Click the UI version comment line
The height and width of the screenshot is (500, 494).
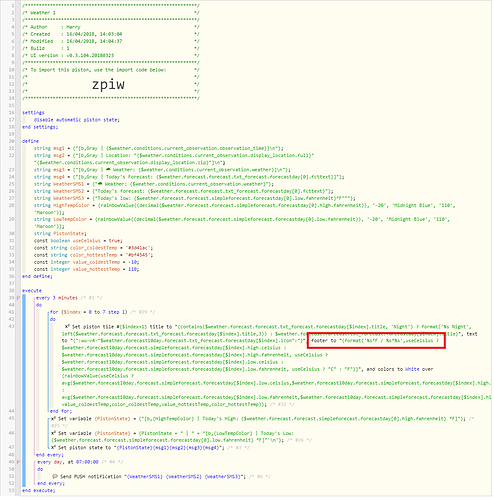(x=111, y=56)
